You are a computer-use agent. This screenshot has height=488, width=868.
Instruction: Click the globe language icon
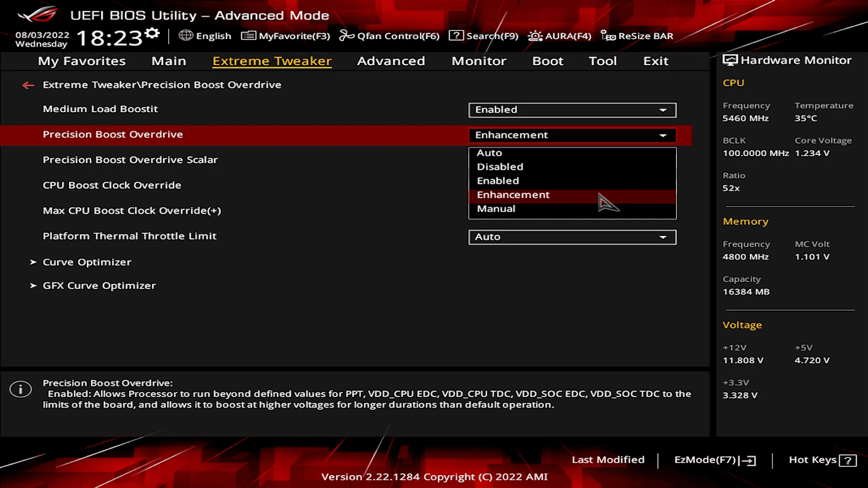(x=186, y=35)
